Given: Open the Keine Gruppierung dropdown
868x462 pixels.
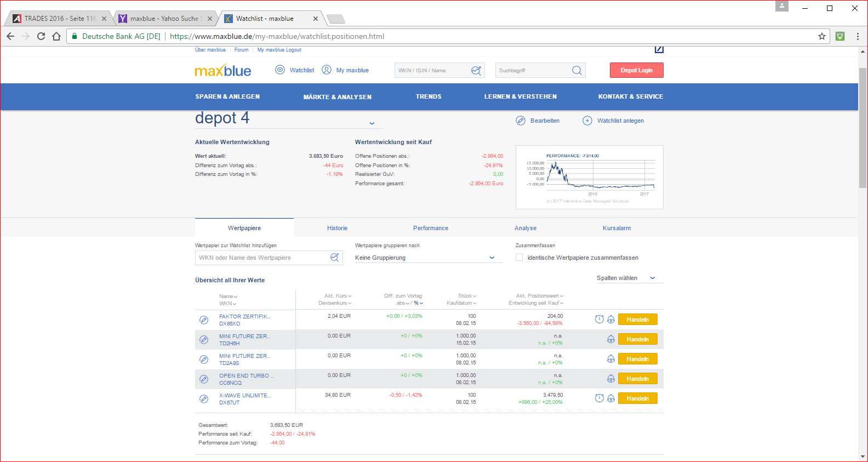Looking at the screenshot, I should [427, 258].
